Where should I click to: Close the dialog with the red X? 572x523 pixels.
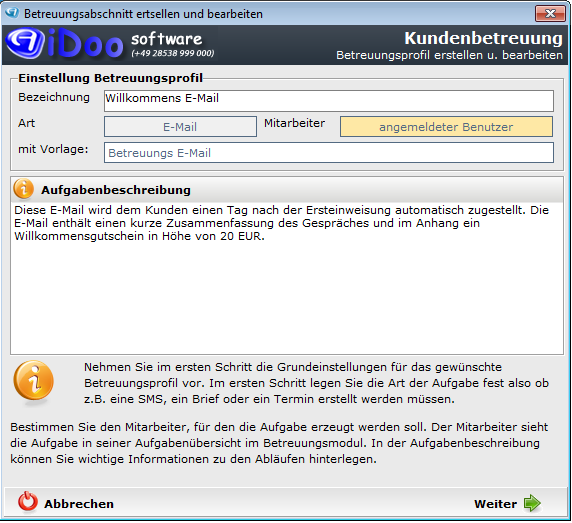point(550,13)
